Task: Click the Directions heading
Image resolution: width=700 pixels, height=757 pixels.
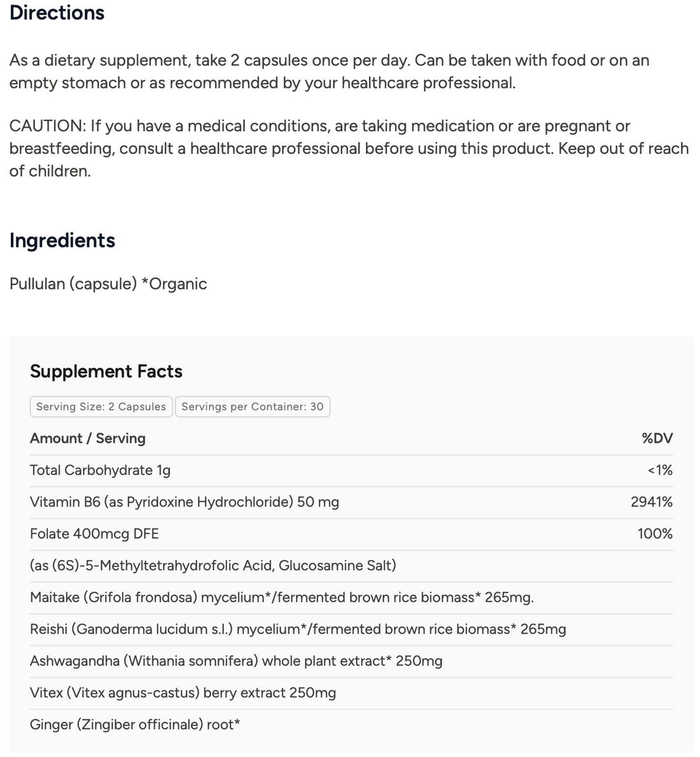Action: (57, 13)
